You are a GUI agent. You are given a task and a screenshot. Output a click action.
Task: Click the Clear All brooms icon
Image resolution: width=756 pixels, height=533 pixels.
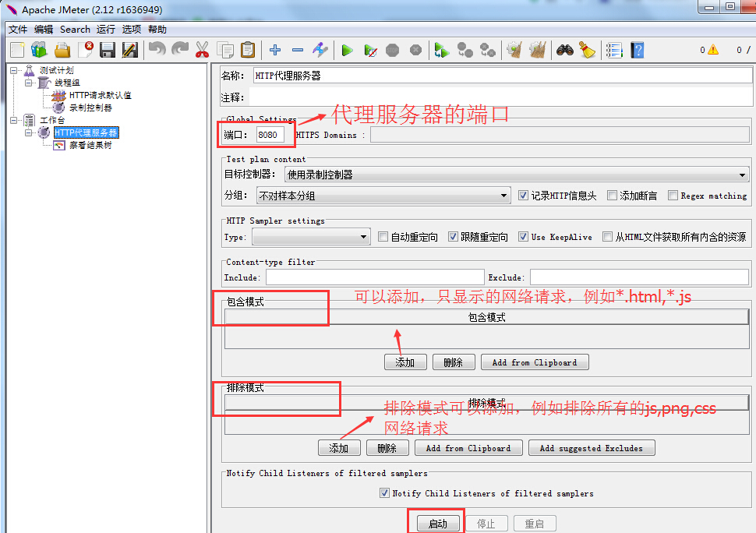click(x=538, y=50)
